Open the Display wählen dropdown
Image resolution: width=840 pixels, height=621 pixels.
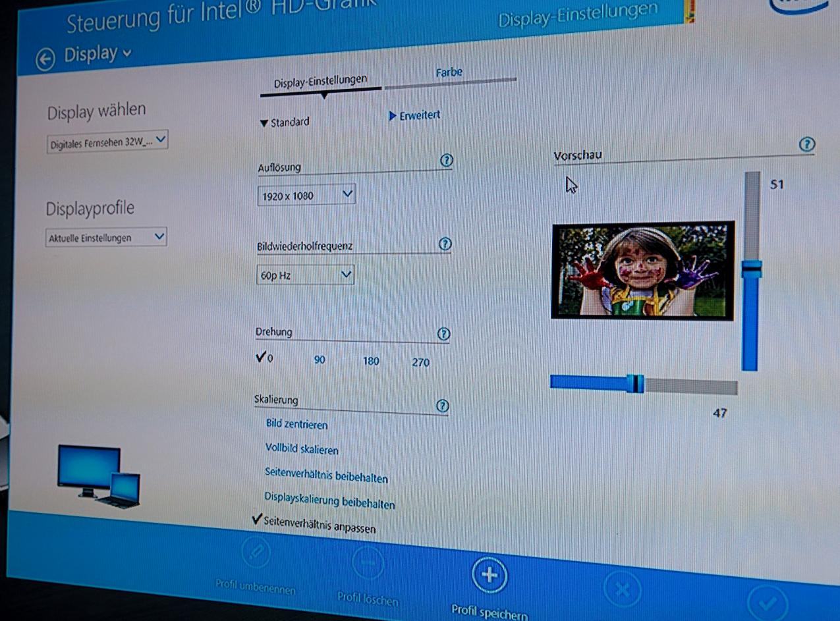[x=107, y=141]
